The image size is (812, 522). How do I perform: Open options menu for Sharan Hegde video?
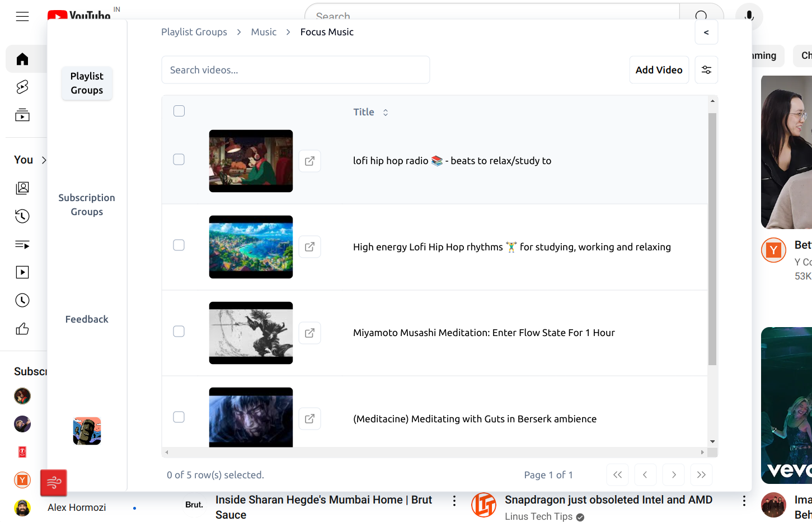click(x=454, y=501)
